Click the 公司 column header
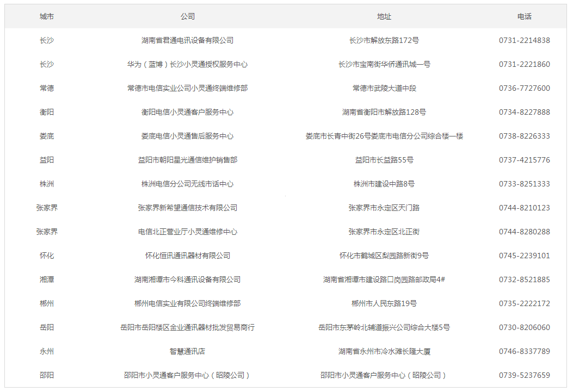The height and width of the screenshot is (392, 573). [188, 16]
